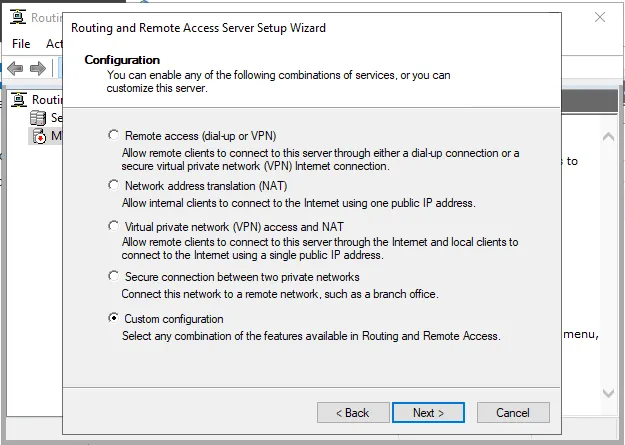Image resolution: width=625 pixels, height=445 pixels.
Task: Select the Server Status node icon
Action: click(x=38, y=118)
